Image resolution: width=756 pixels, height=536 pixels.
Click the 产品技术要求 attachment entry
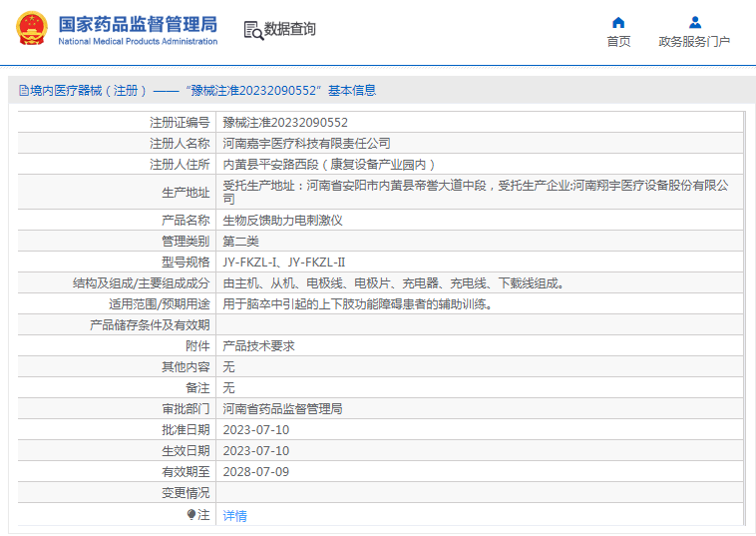point(258,346)
